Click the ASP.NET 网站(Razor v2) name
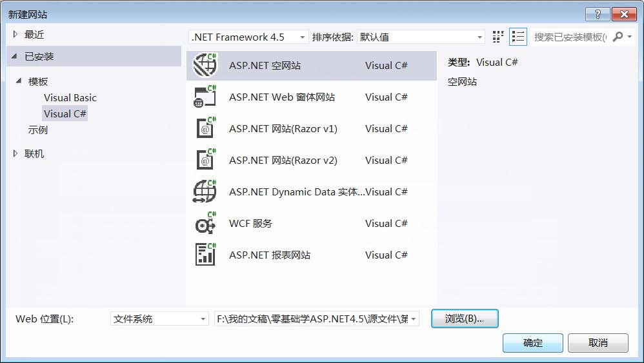Viewport: 644px width, 363px height. click(283, 161)
